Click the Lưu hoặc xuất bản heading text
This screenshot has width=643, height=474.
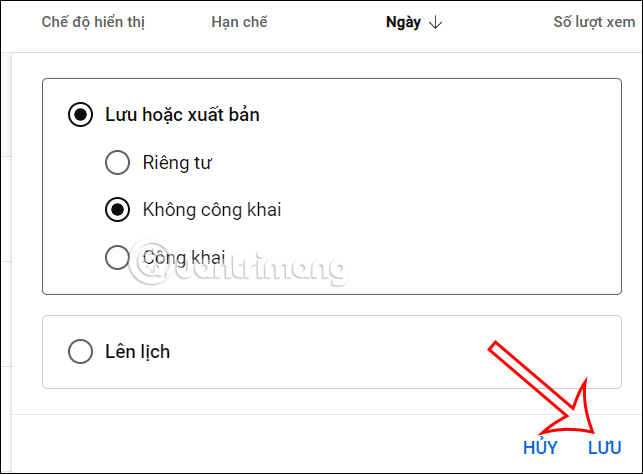(x=182, y=115)
